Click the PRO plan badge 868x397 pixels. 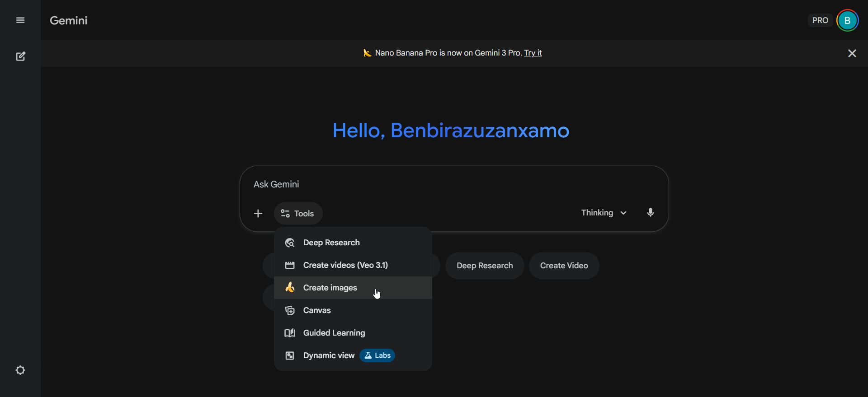[x=820, y=20]
